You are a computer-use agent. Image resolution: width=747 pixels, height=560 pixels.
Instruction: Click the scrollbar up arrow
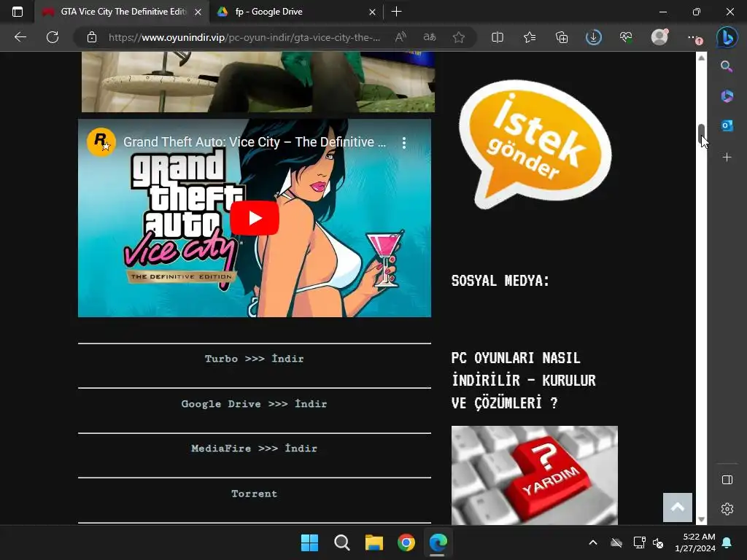[701, 58]
